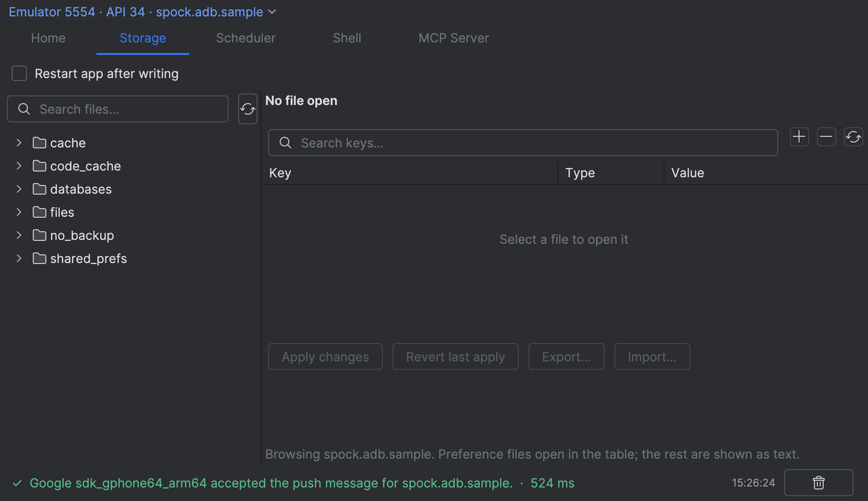Clear log with the trash icon

818,482
